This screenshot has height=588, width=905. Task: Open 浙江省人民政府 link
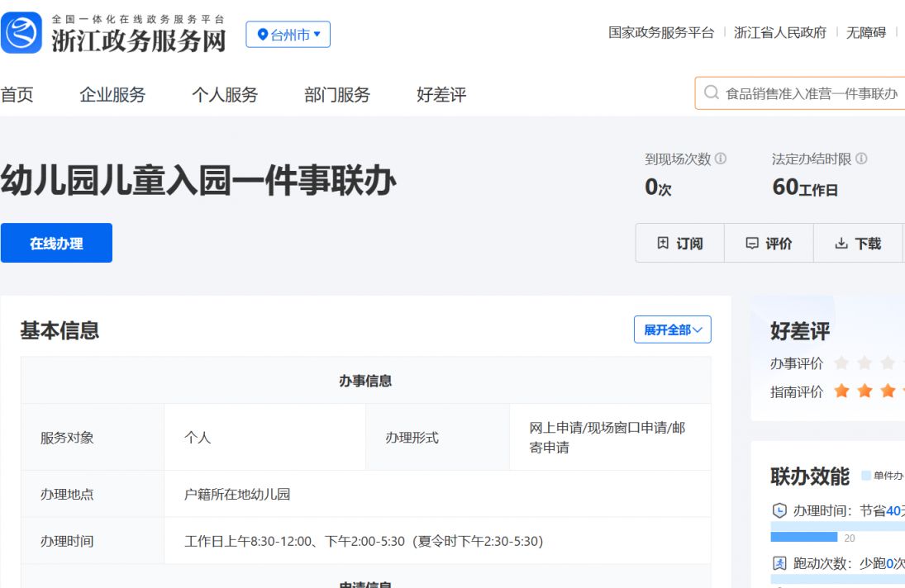(779, 33)
